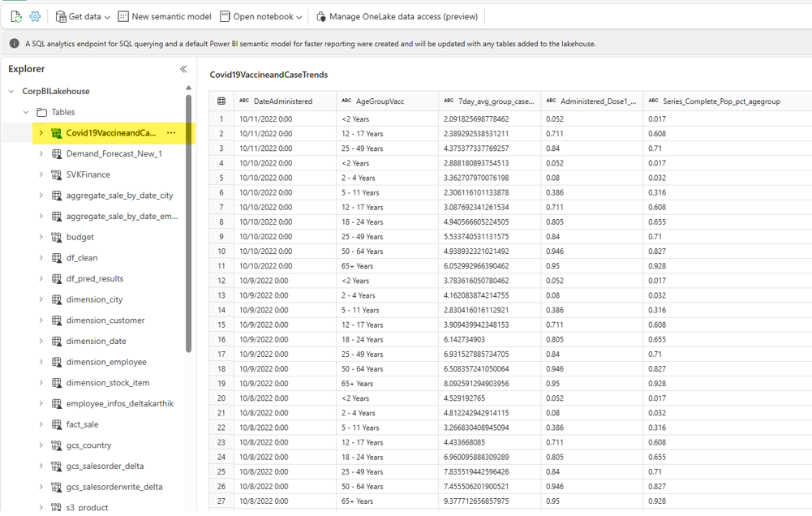Expand the df_pred_results table
This screenshot has width=812, height=516.
pos(41,278)
